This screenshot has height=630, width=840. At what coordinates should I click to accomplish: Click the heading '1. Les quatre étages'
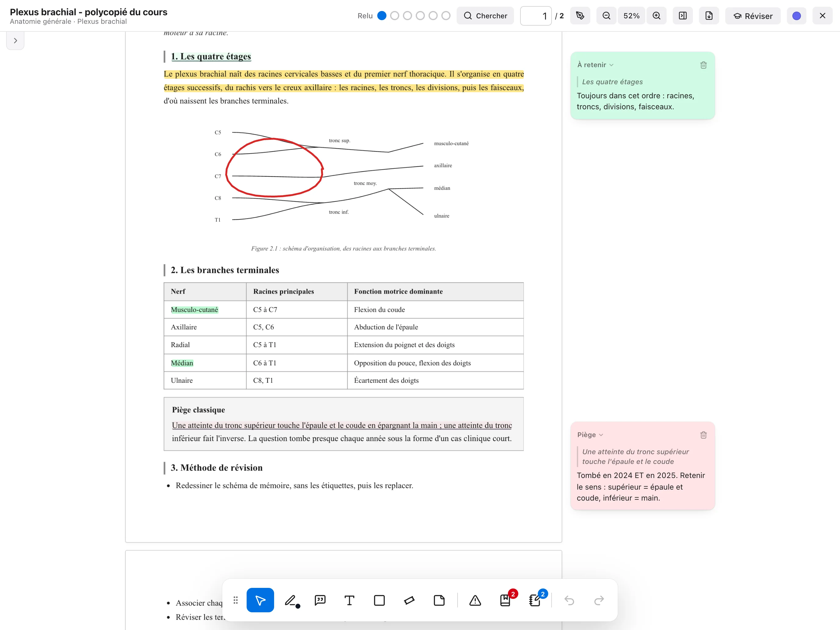click(x=211, y=56)
